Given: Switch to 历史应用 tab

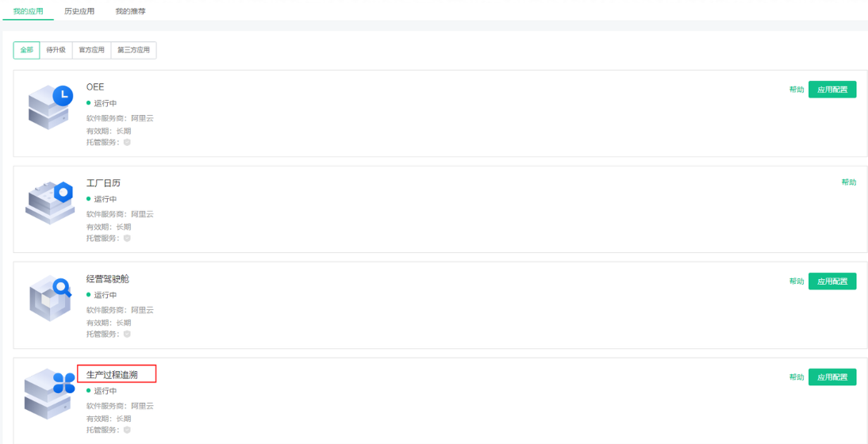Looking at the screenshot, I should (x=79, y=10).
